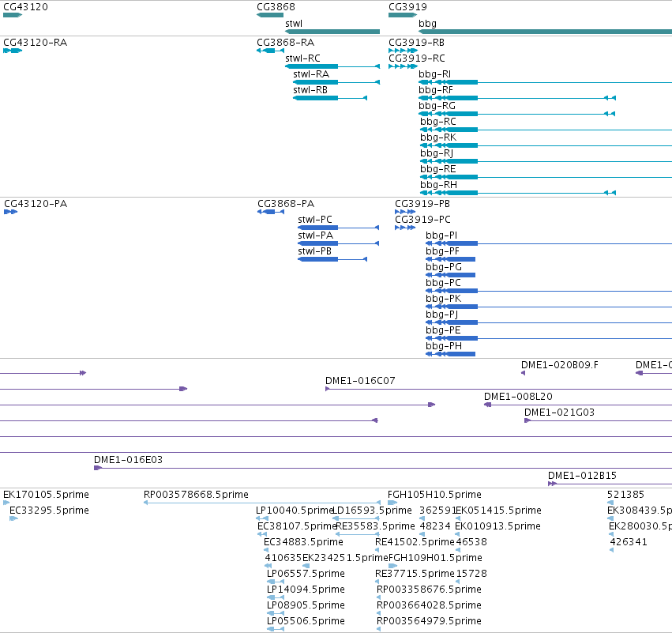Screen dimensions: 672x633
Task: Select transcript CG3919-RC
Action: pyautogui.click(x=403, y=66)
